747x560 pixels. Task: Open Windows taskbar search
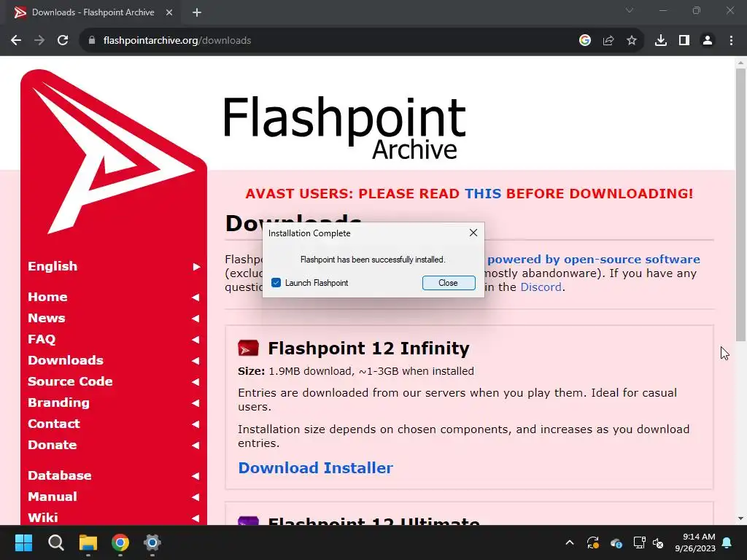pyautogui.click(x=55, y=542)
